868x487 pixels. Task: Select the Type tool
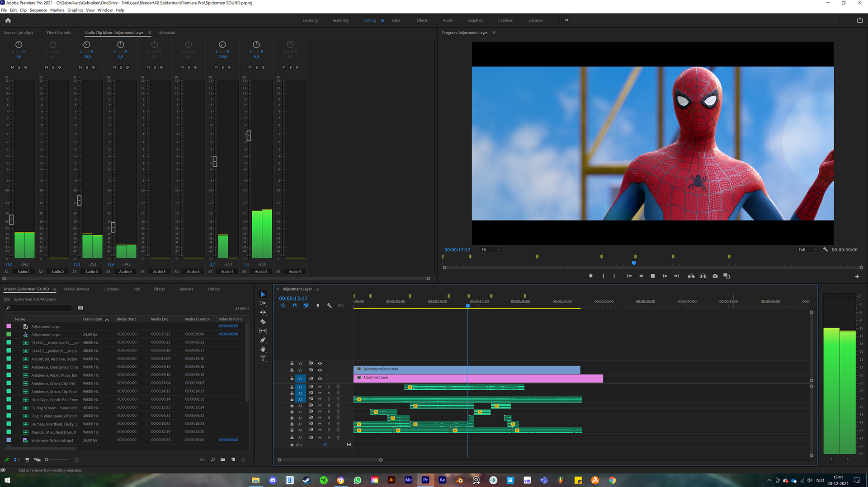263,358
